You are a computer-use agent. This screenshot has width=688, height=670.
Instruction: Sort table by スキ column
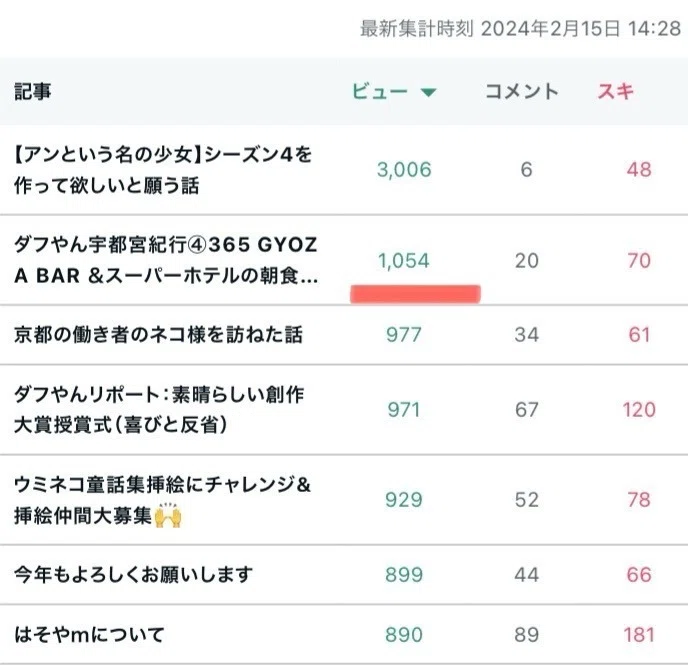pos(616,92)
